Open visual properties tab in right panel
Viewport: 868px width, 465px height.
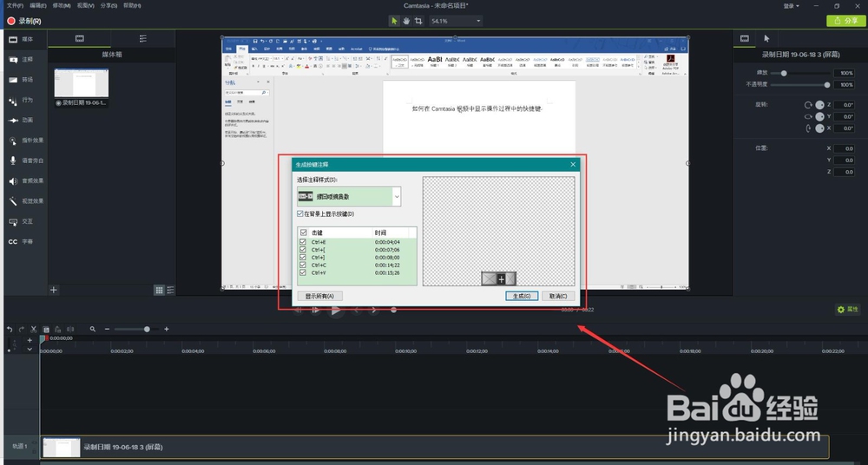click(x=745, y=38)
